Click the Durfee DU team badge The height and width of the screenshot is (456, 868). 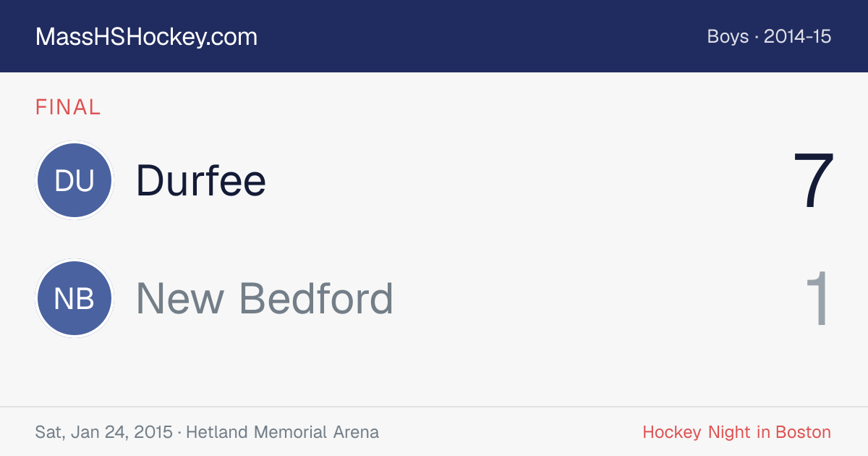pos(75,180)
